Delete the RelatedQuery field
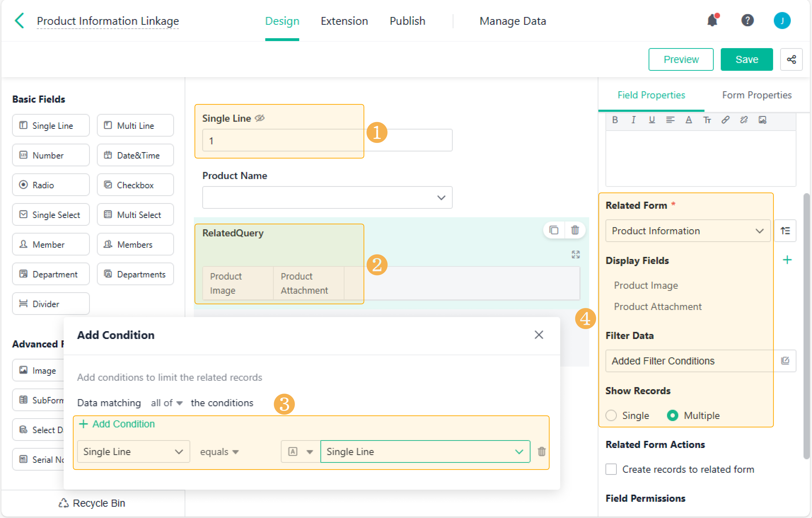 click(x=575, y=230)
